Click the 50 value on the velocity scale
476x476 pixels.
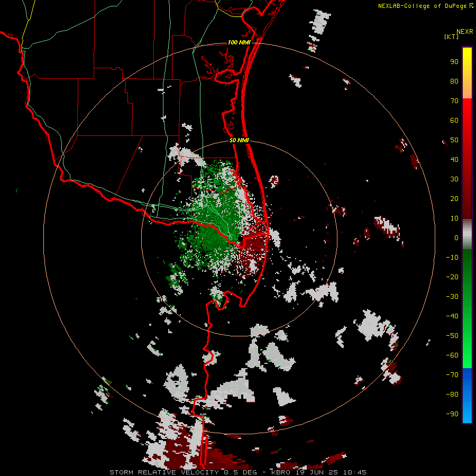pos(454,140)
